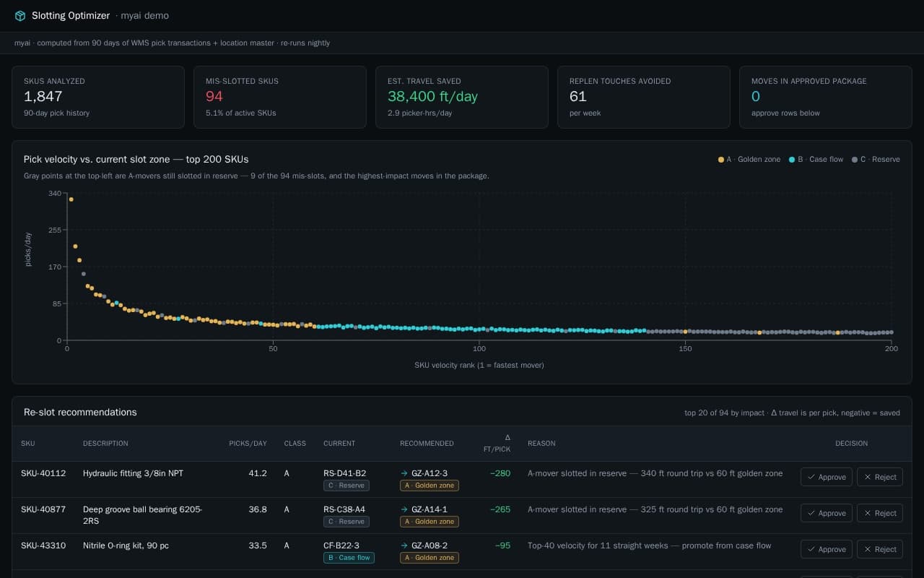The width and height of the screenshot is (924, 578).
Task: Click the Slotting Optimizer cube logo icon
Action: click(x=20, y=15)
